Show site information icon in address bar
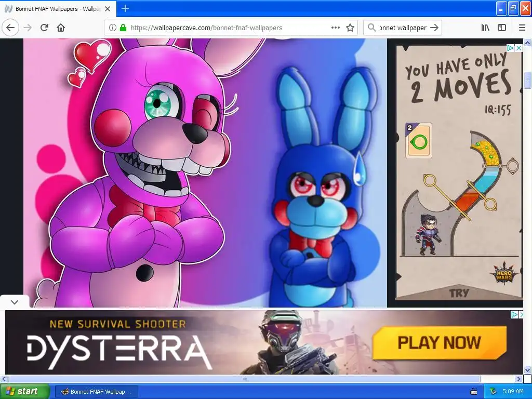Screen dimensions: 532x399 click(113, 28)
